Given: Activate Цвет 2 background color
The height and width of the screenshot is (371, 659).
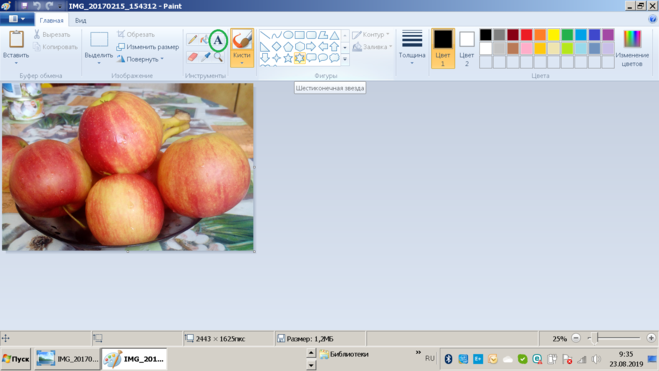Looking at the screenshot, I should click(467, 48).
